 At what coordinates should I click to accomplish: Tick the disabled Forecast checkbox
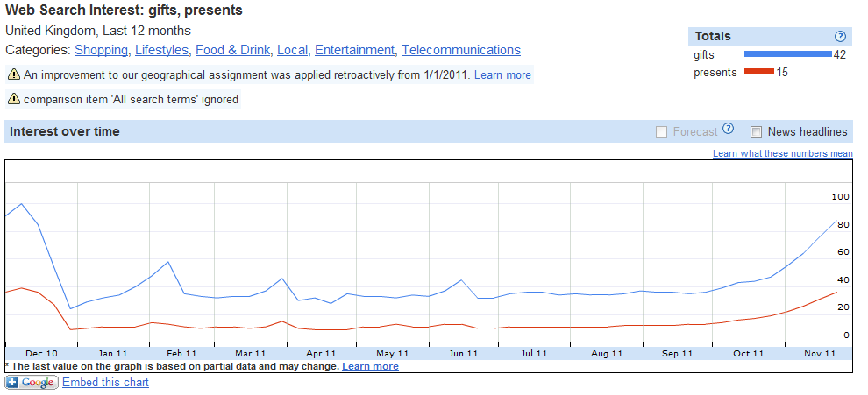point(661,131)
